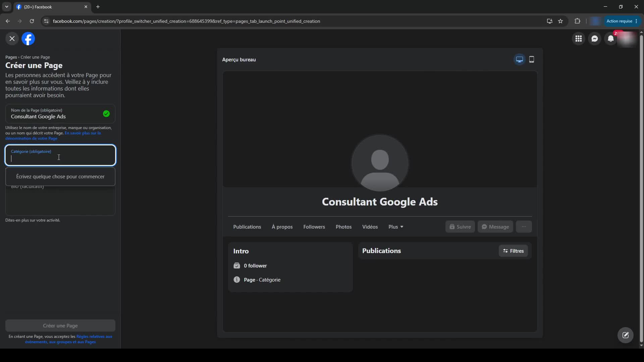Close page creation with X icon
644x362 pixels.
point(12,39)
